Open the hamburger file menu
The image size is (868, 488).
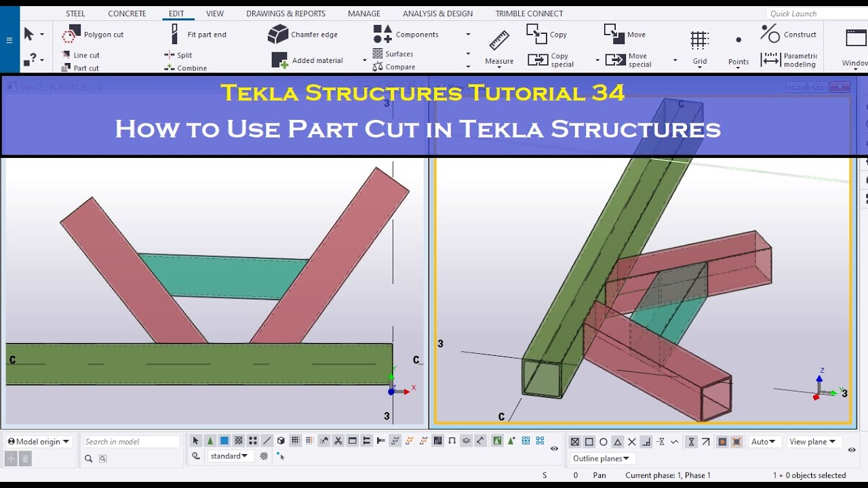(x=9, y=41)
